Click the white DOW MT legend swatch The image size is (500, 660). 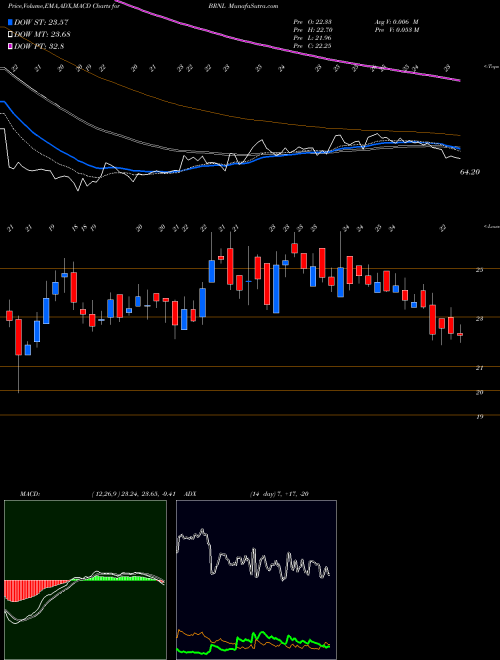tap(10, 34)
